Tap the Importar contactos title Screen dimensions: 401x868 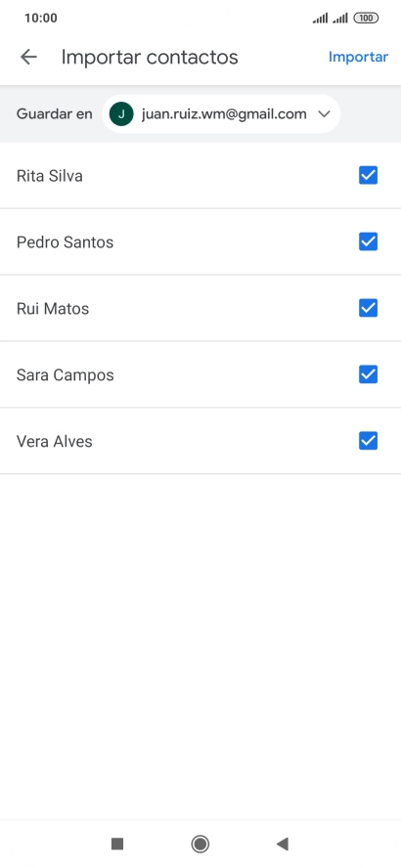150,57
